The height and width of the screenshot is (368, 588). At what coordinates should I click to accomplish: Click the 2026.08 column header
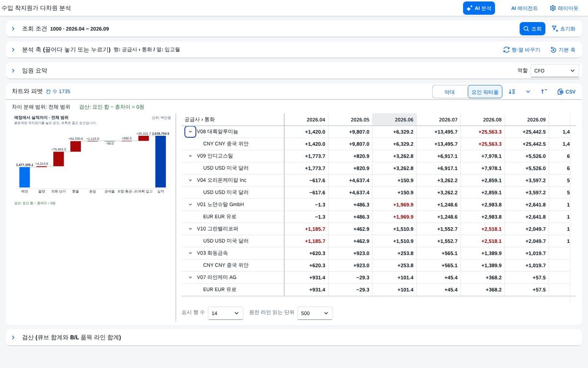click(x=483, y=119)
